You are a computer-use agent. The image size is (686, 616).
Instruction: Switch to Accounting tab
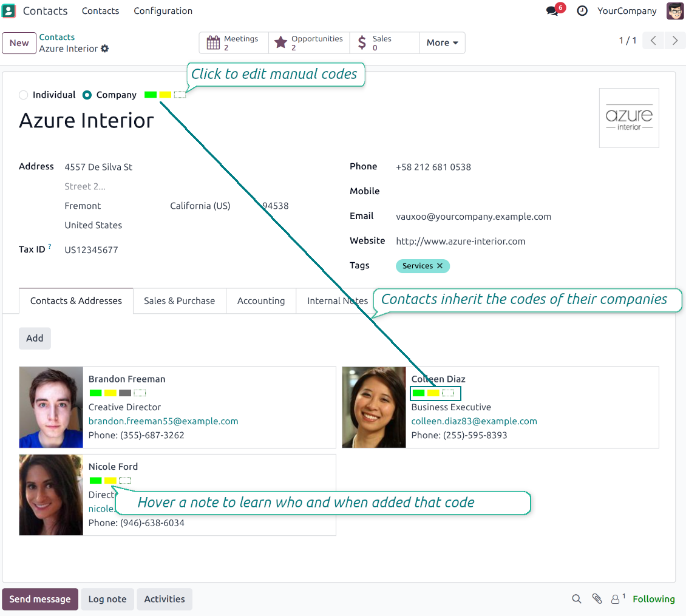point(261,301)
